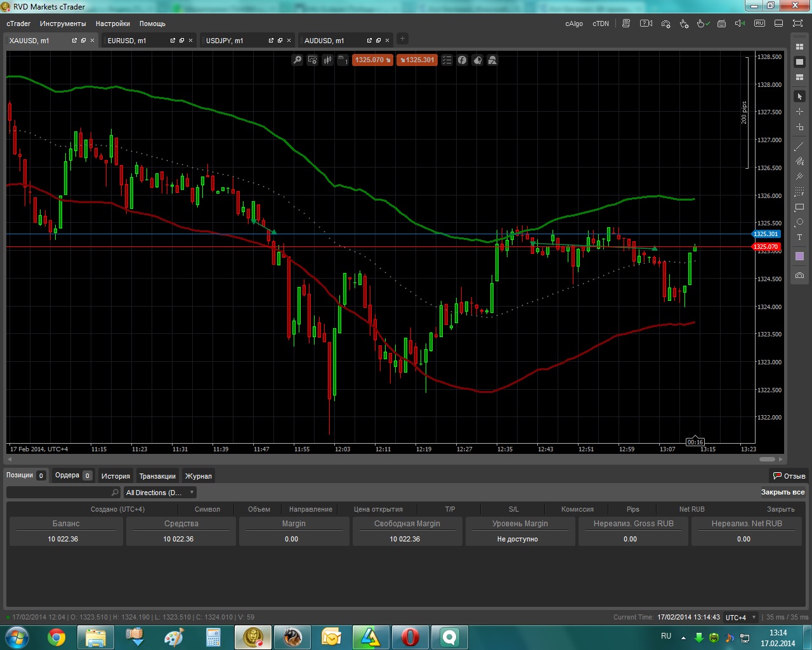Image resolution: width=812 pixels, height=650 pixels.
Task: Click Закрыть все positions button
Action: point(783,492)
